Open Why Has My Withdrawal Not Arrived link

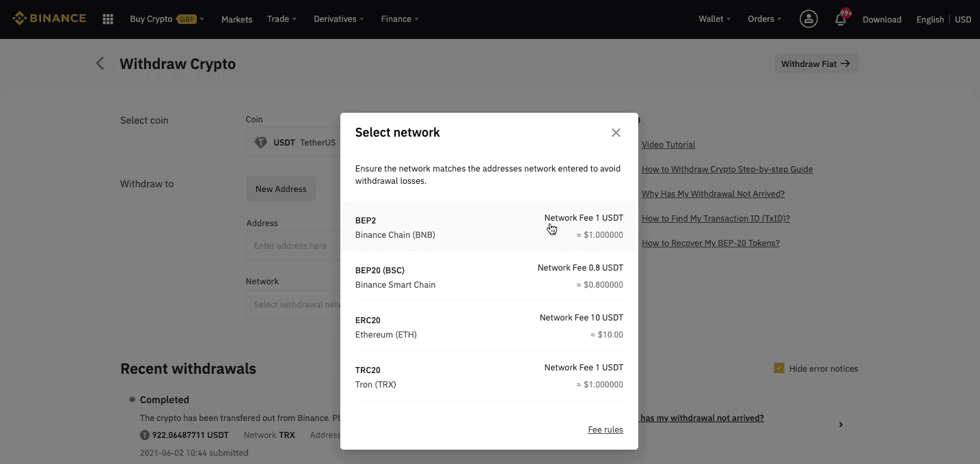(713, 194)
